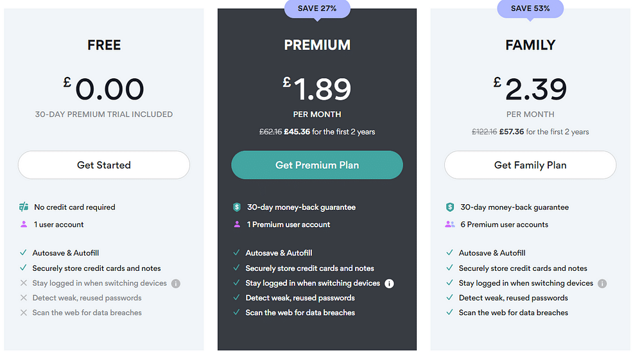642x364 pixels.
Task: Click the Get Family Plan button
Action: pos(530,165)
